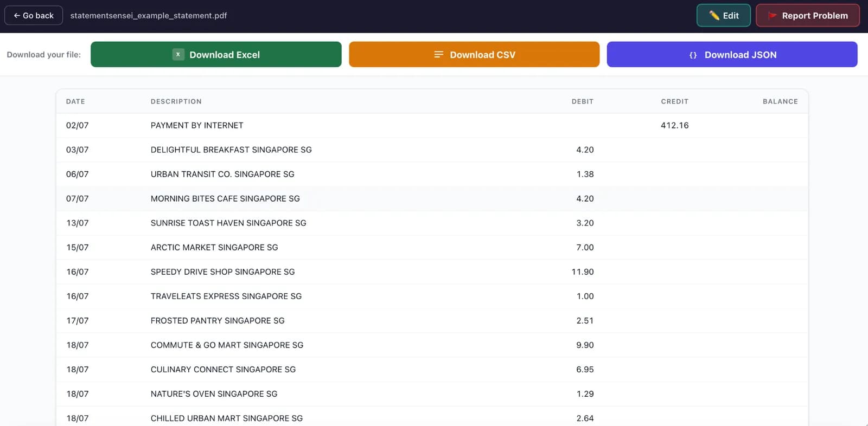Select TRAVELEATS EXPRESS SINGAPORE SG description
The height and width of the screenshot is (426, 868).
coord(226,296)
